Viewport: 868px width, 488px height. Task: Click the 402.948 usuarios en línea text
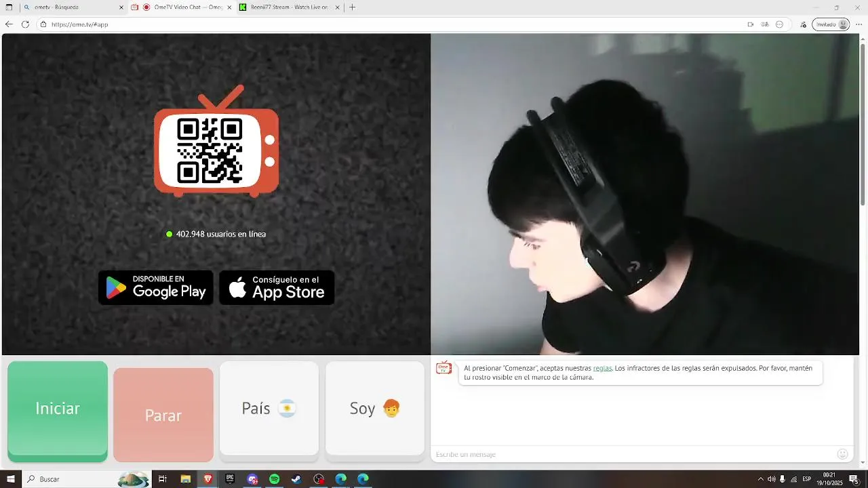click(x=221, y=234)
